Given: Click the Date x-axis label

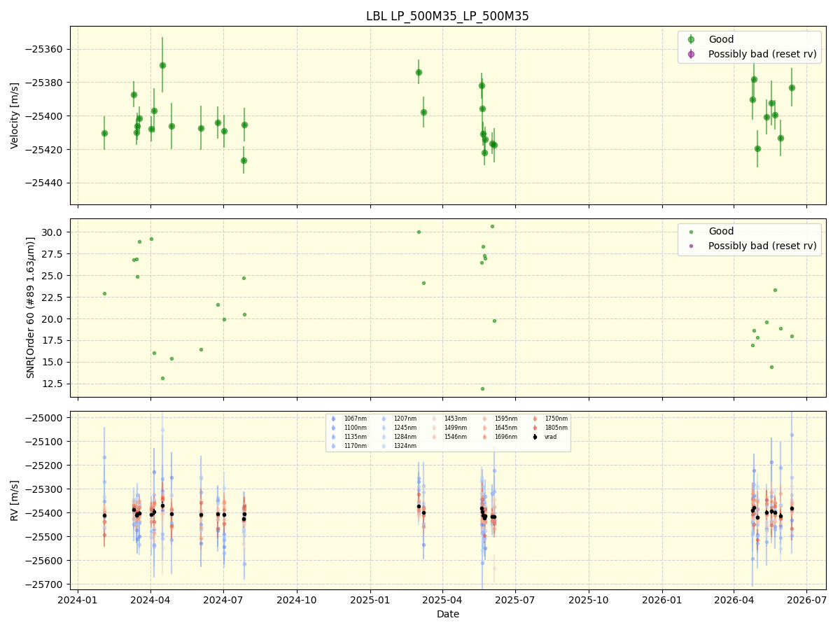Looking at the screenshot, I should (x=448, y=614).
